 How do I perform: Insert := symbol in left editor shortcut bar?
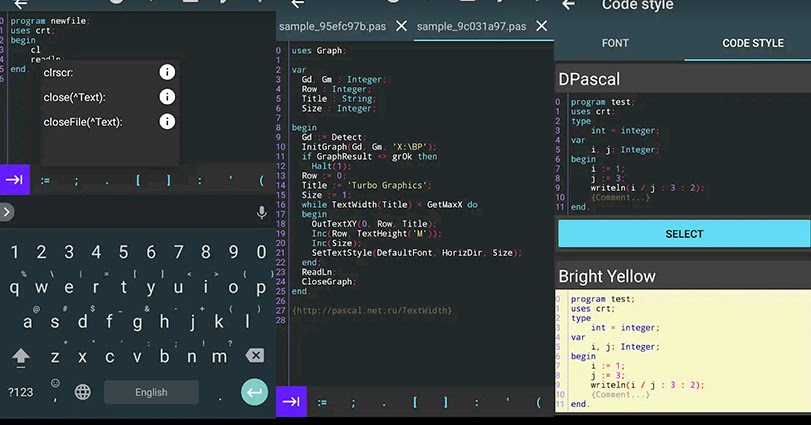tap(46, 180)
